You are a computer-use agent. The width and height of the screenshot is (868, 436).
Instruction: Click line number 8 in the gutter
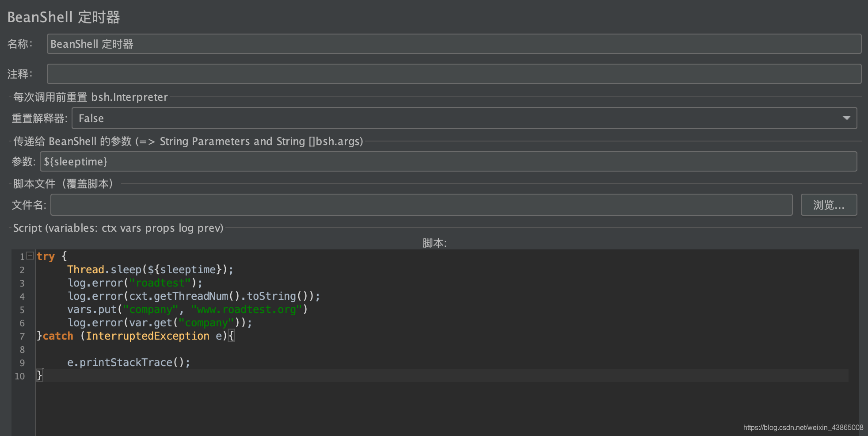coord(22,349)
